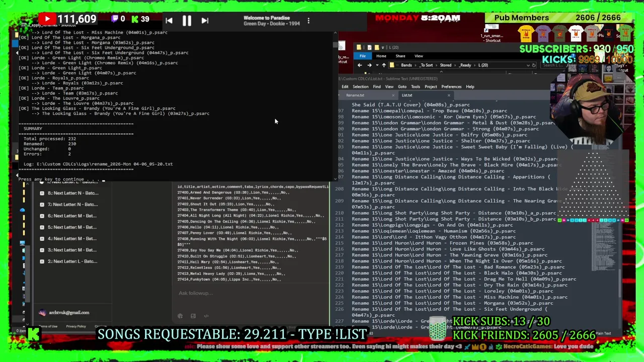Go back in the File Explorer window
The width and height of the screenshot is (644, 362).
359,65
